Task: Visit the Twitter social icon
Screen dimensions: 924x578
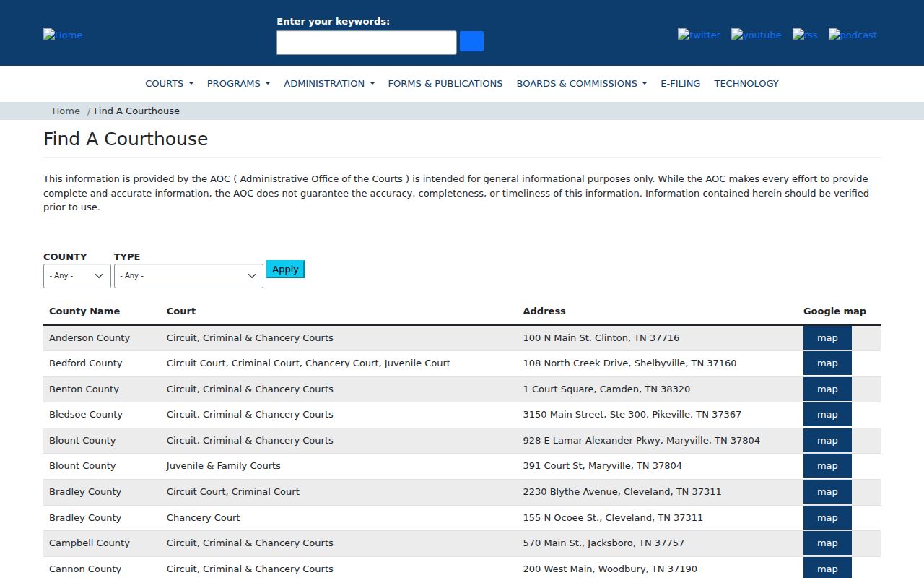Action: pyautogui.click(x=699, y=35)
